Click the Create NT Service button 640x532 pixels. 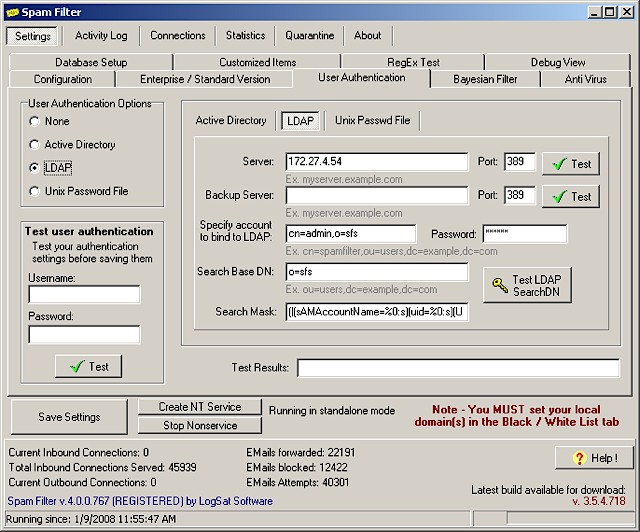point(200,407)
